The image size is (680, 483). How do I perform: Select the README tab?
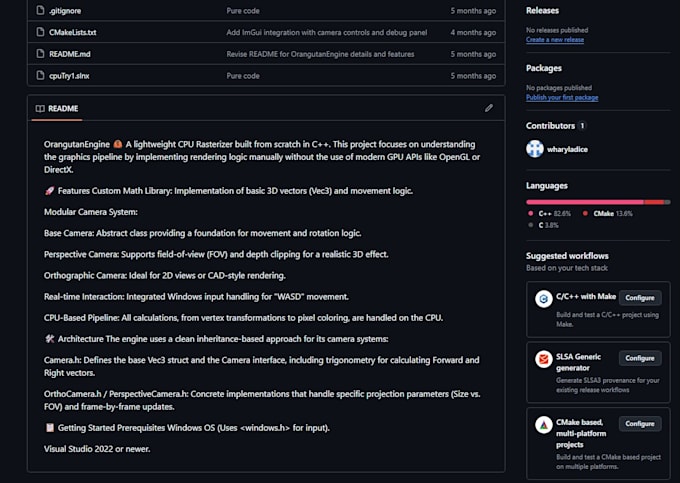coord(57,108)
